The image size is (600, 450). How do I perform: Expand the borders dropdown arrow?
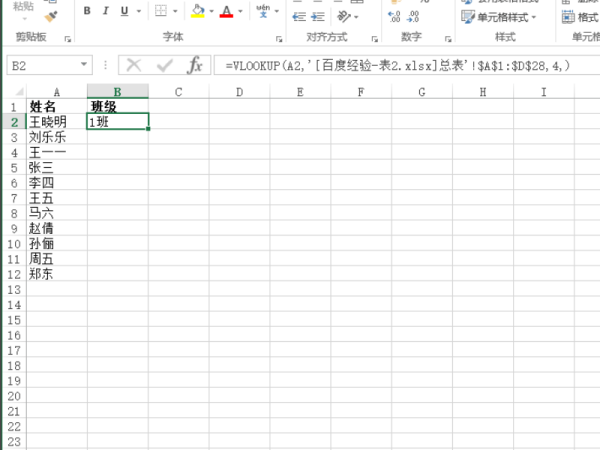coord(175,11)
